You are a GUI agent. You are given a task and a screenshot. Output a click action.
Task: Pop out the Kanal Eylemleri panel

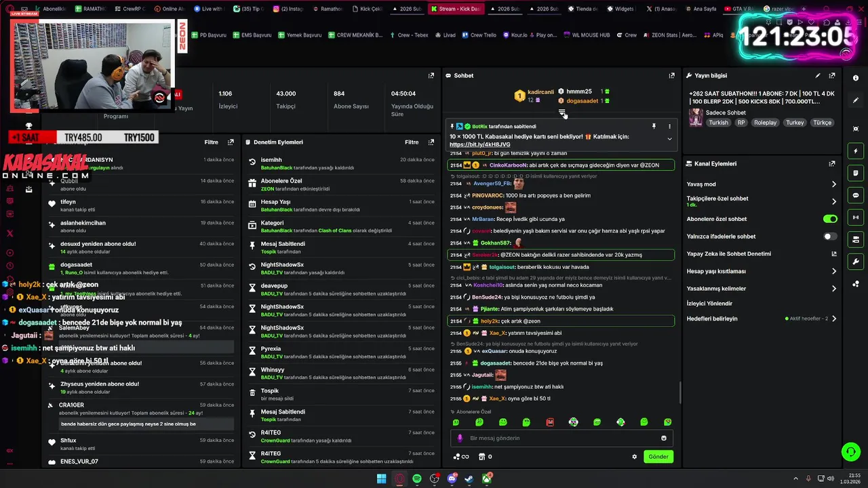pos(832,163)
